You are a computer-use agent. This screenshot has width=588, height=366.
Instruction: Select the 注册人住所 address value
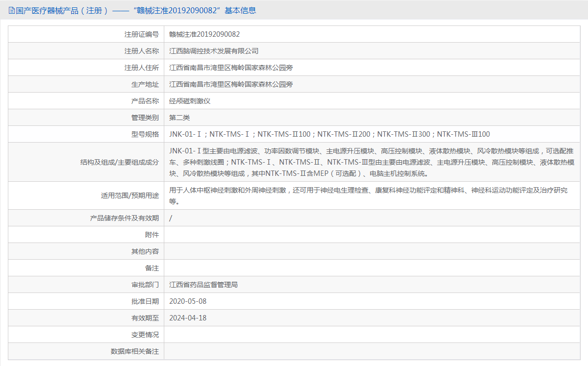(231, 68)
